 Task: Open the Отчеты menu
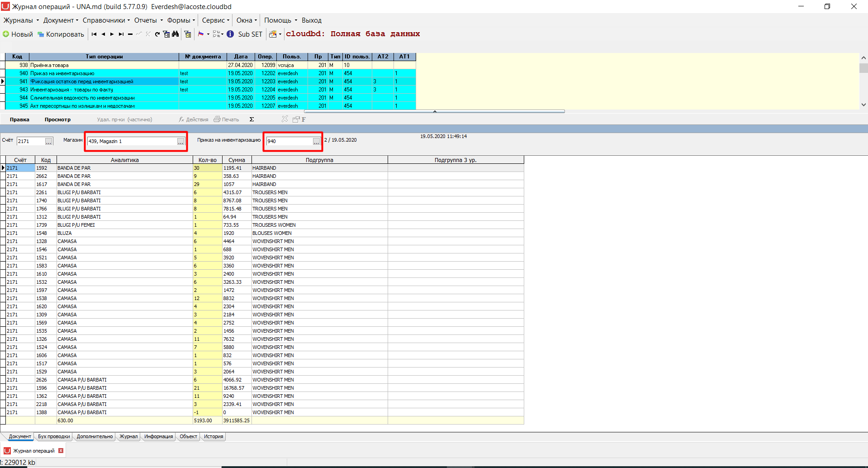click(148, 20)
